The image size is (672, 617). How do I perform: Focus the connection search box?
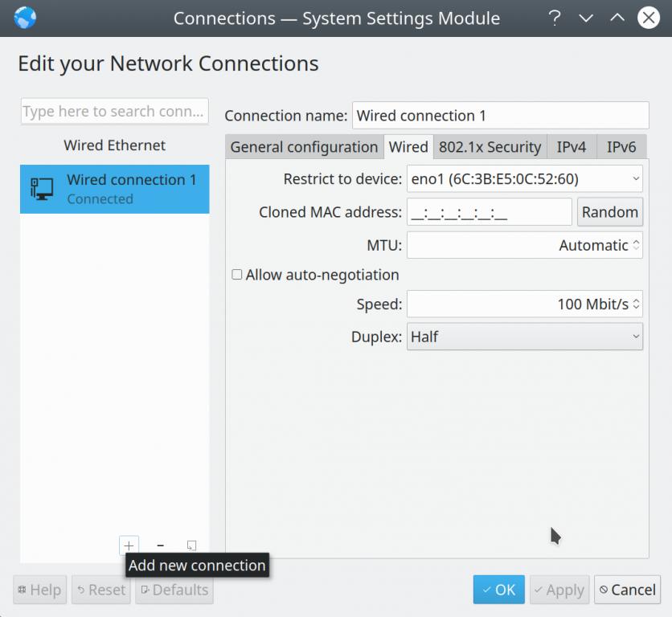click(114, 112)
